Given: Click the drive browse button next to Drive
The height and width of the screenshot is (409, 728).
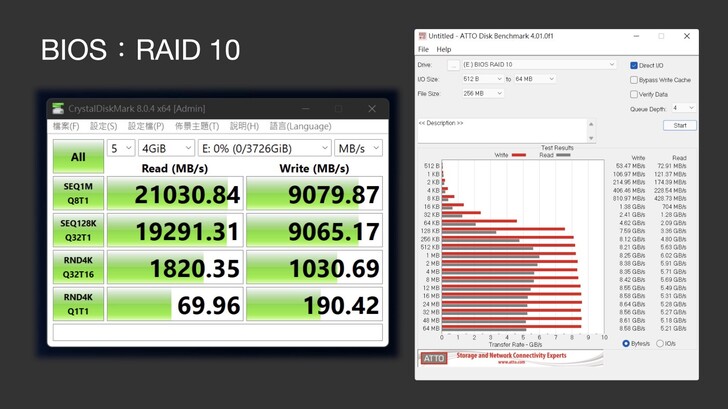Looking at the screenshot, I should pos(453,65).
